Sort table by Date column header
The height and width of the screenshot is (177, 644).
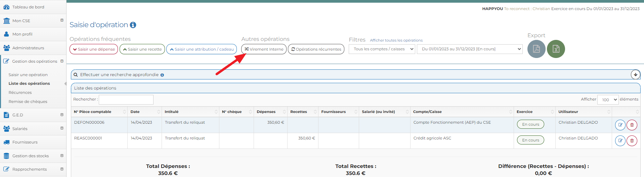144,112
